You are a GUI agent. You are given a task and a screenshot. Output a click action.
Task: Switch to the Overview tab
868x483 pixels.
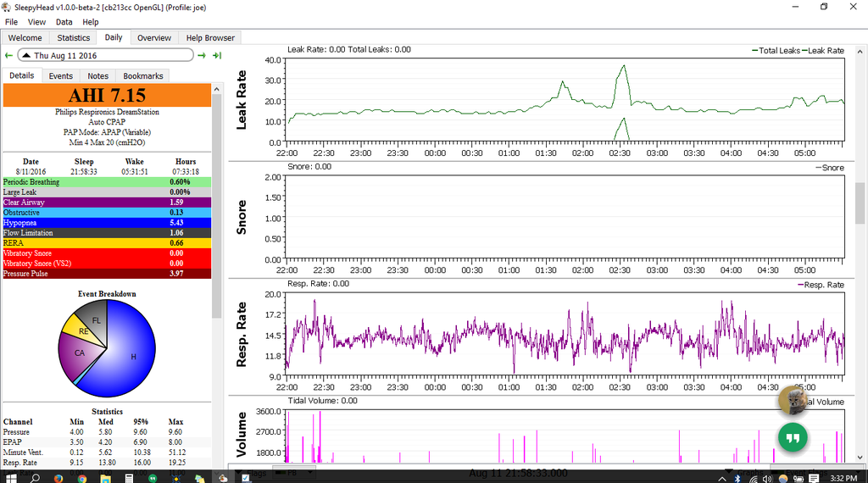click(x=154, y=37)
